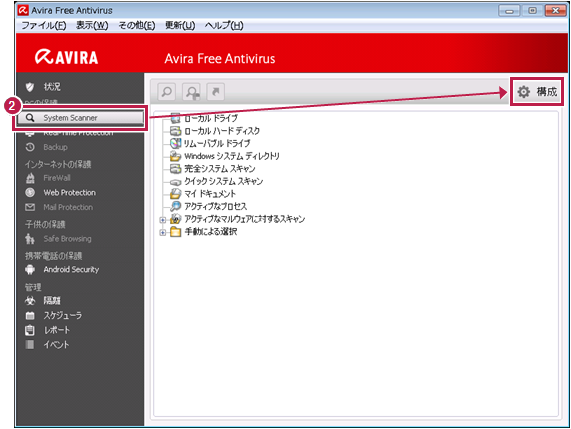Image resolution: width=571 pixels, height=429 pixels.
Task: Click the イベント list icon
Action: 30,345
